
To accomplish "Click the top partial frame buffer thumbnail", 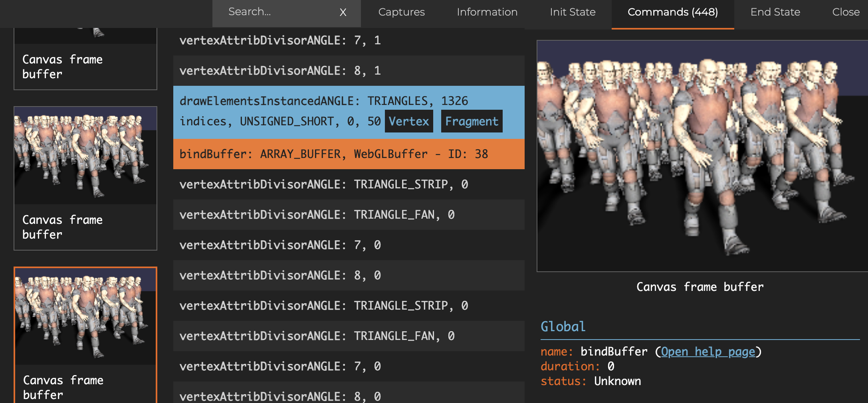I will tap(85, 59).
